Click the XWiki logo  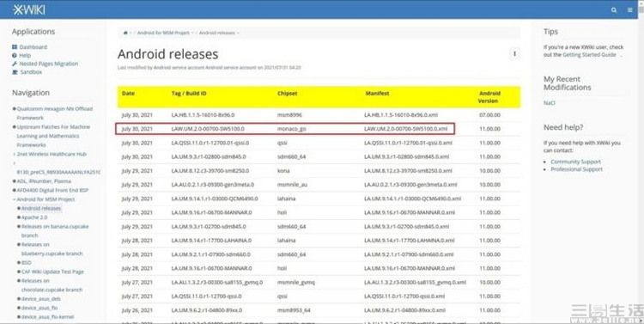(x=28, y=9)
